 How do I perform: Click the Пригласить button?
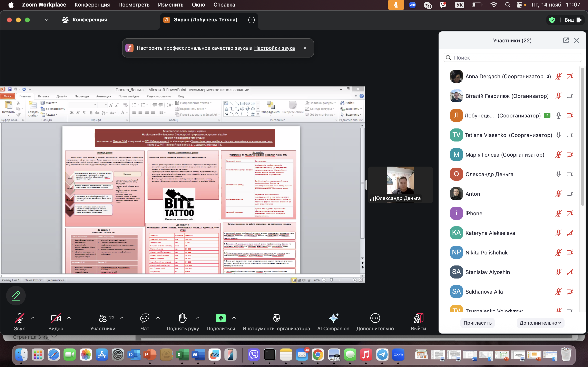click(x=477, y=323)
